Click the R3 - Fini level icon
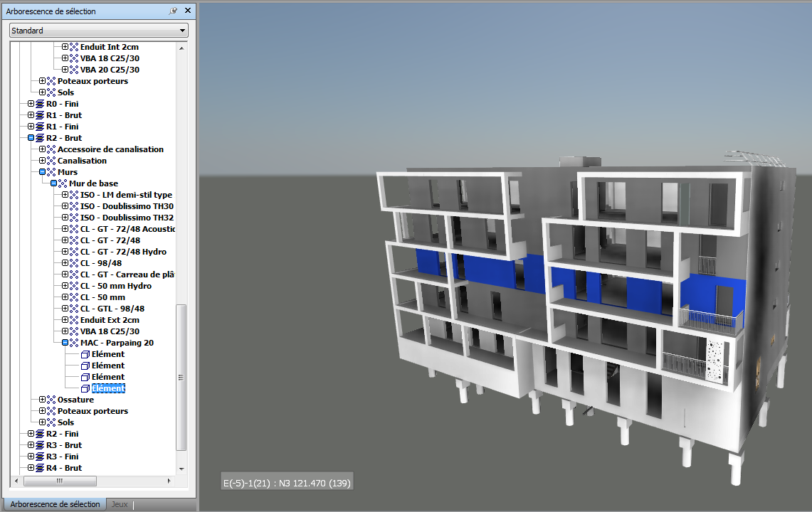The width and height of the screenshot is (812, 512). [40, 457]
